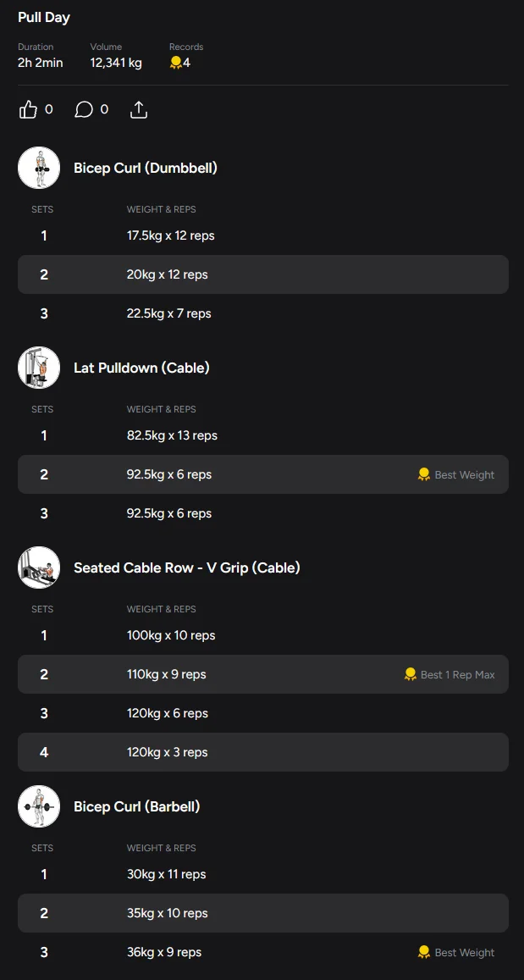Image resolution: width=524 pixels, height=980 pixels.
Task: Click Barbell Curl Best Weight medal
Action: [x=424, y=953]
